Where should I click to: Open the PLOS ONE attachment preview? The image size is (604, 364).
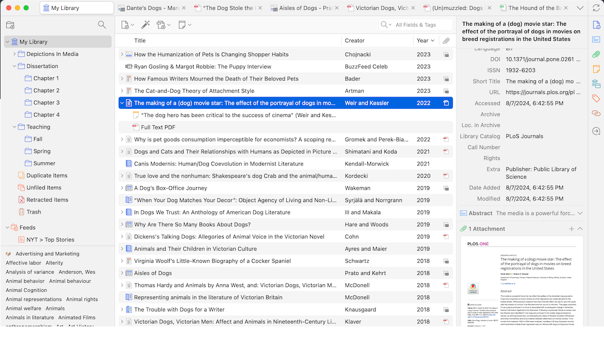click(x=521, y=282)
